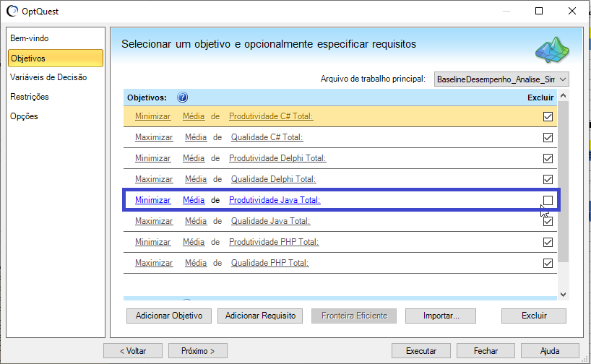Viewport: 591px width, 364px height.
Task: Go to Restrições in the sidebar
Action: point(30,97)
